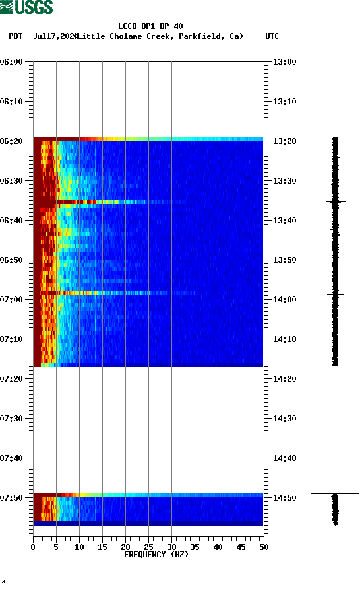Click the 50 Hz frequency tick label
This screenshot has width=364, height=589.
coord(264,547)
